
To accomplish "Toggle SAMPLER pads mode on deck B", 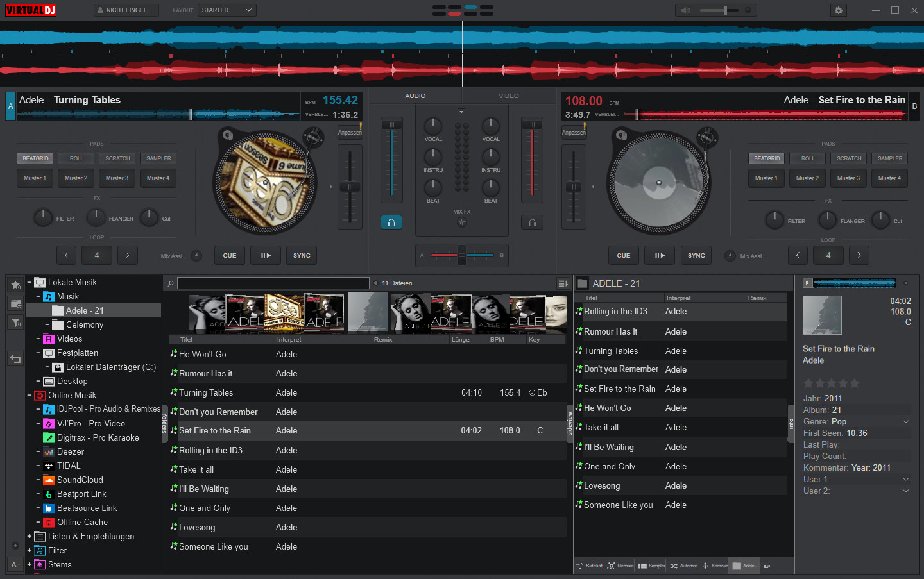I will click(890, 158).
